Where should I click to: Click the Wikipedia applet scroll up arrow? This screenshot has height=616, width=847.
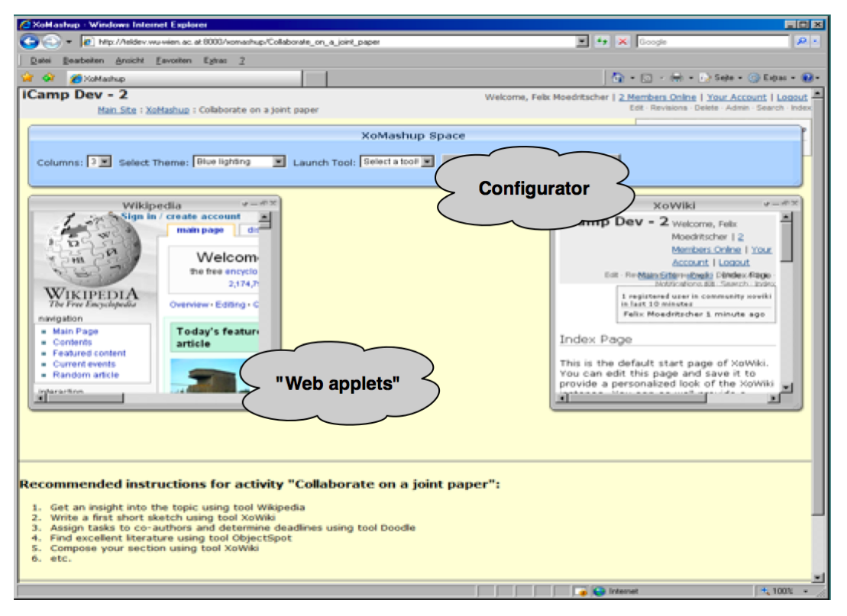click(265, 218)
